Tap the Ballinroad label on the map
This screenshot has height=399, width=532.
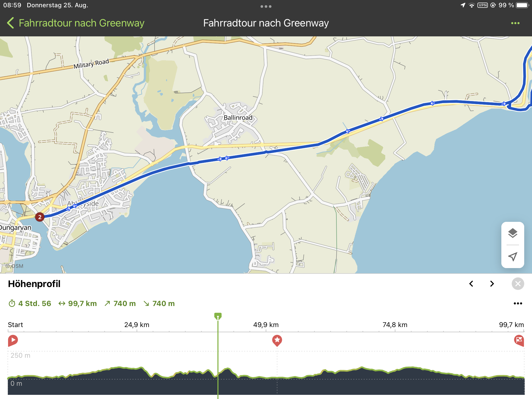point(238,118)
